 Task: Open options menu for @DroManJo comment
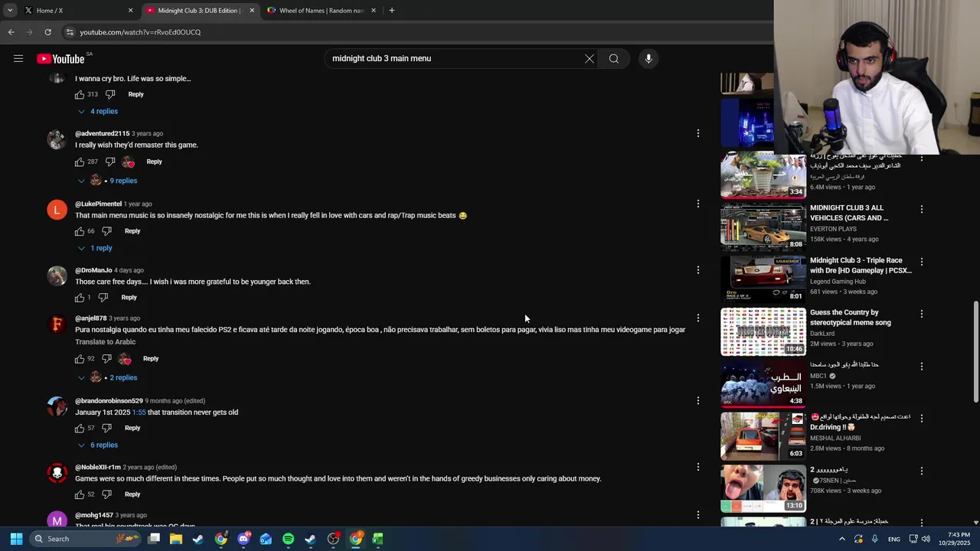[697, 270]
